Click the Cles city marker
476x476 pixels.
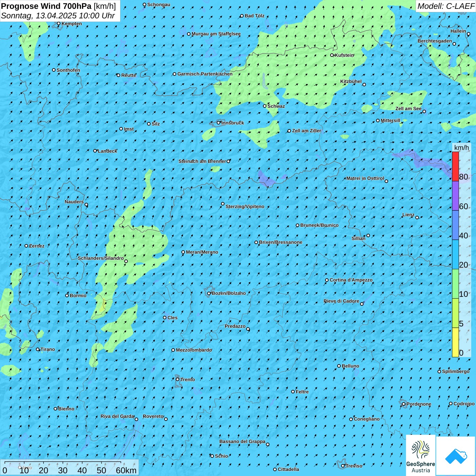pos(165,318)
